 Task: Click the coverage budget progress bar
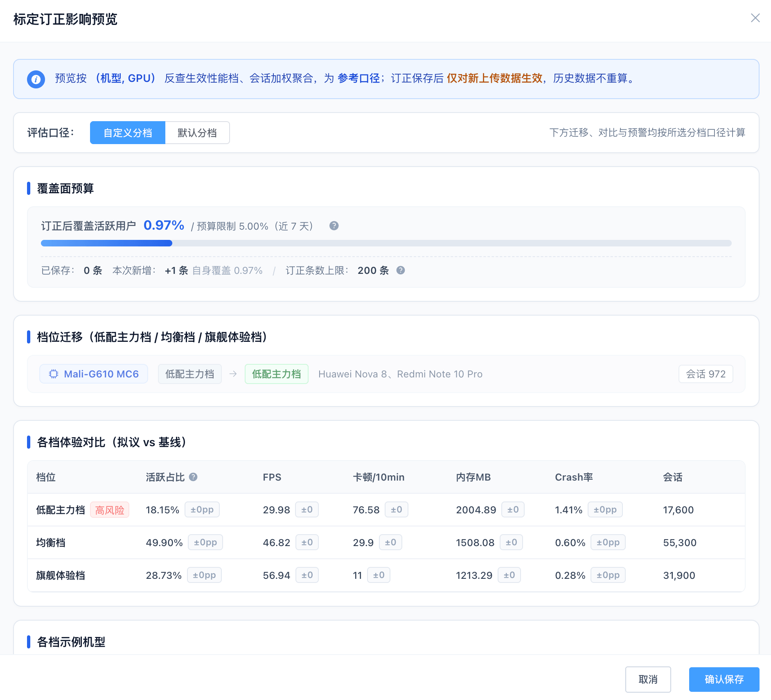coord(386,243)
